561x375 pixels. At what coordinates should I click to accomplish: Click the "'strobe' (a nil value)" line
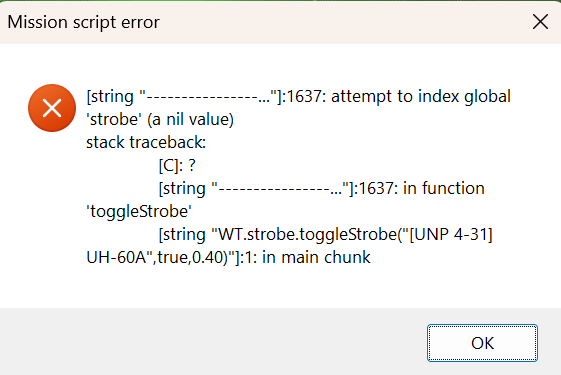(160, 120)
